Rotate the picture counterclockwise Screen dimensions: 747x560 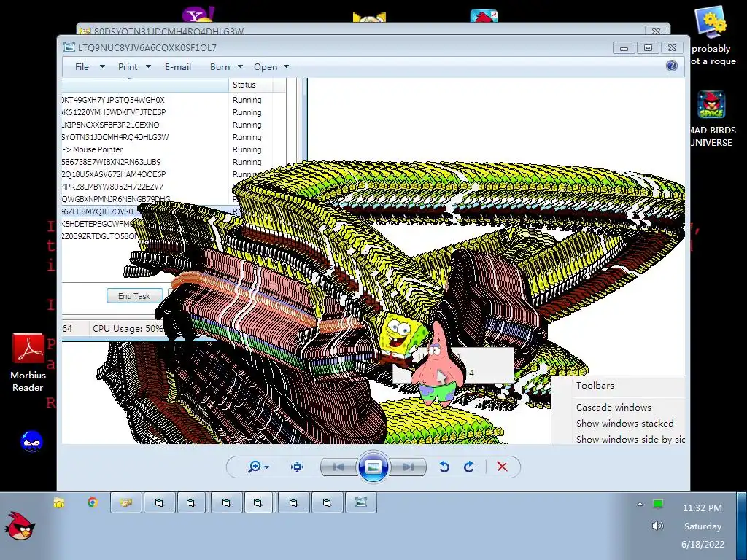pyautogui.click(x=444, y=467)
